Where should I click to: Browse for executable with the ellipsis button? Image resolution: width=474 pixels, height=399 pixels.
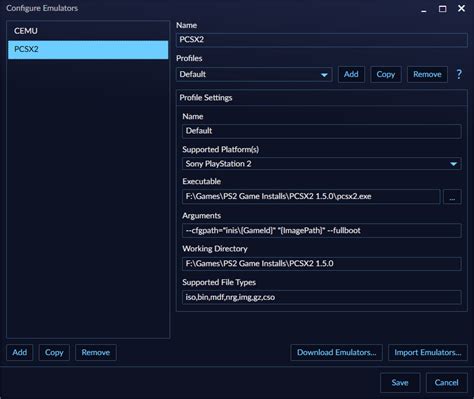452,197
